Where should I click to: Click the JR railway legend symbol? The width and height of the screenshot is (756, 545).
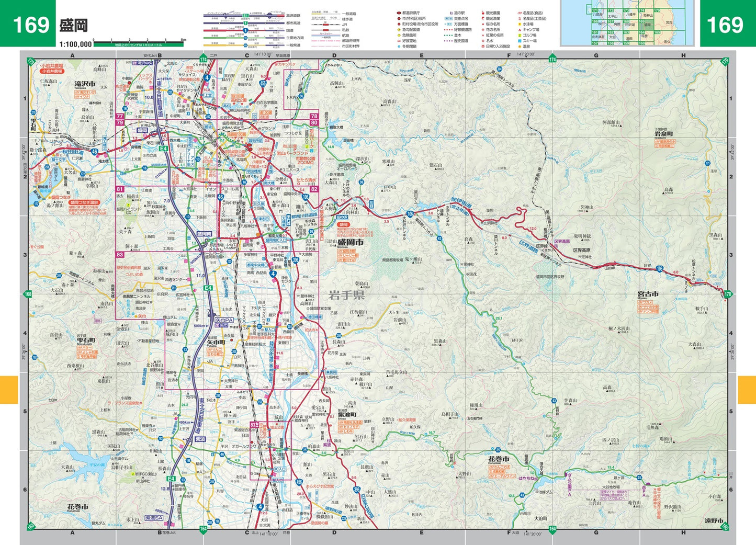coord(325,25)
